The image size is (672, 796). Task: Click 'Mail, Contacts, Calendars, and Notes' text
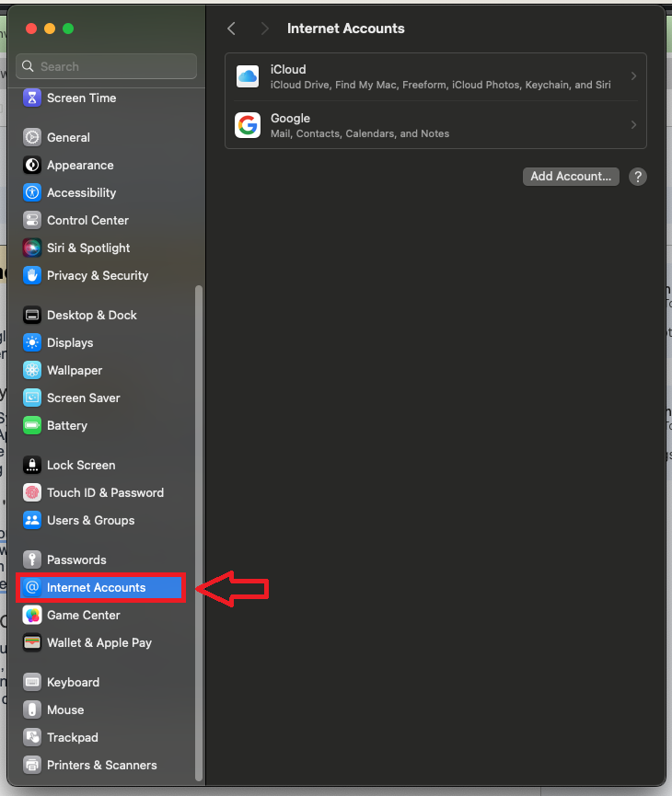[x=360, y=133]
